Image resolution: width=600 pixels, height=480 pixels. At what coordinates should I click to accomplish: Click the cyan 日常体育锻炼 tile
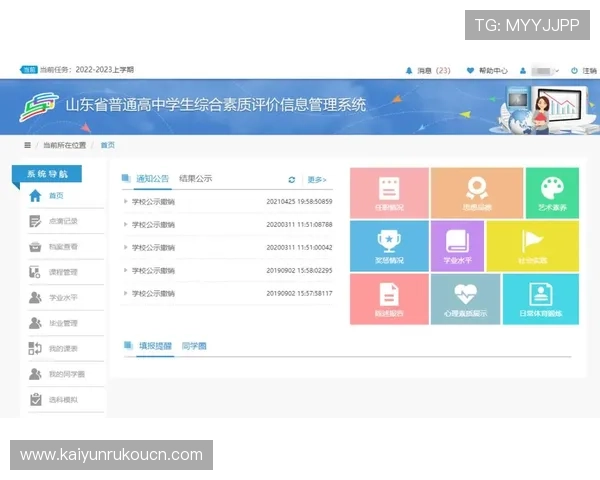click(x=541, y=299)
